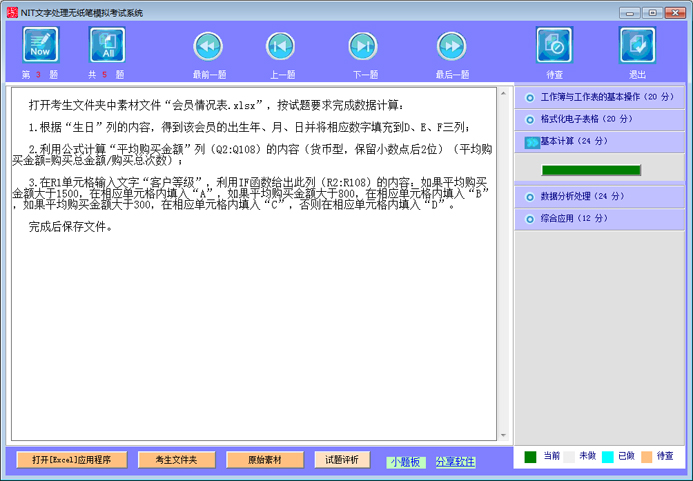Click the Now current question icon
This screenshot has width=693, height=481.
tap(41, 45)
